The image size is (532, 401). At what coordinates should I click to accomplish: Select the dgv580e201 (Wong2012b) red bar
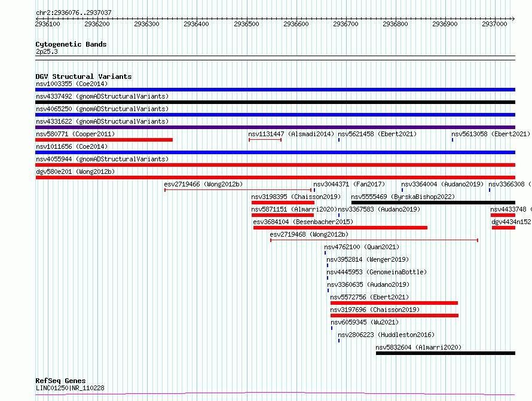pos(275,177)
